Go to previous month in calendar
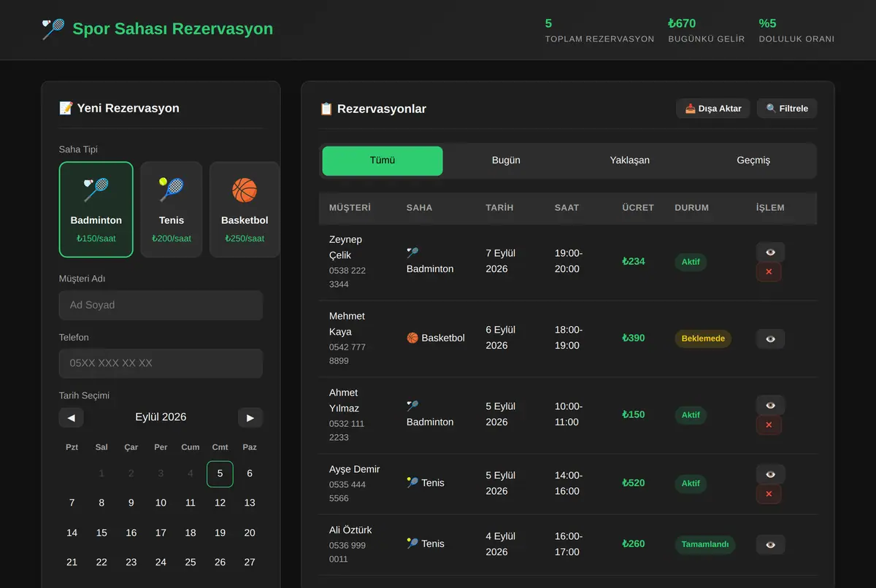The height and width of the screenshot is (588, 876). [71, 417]
